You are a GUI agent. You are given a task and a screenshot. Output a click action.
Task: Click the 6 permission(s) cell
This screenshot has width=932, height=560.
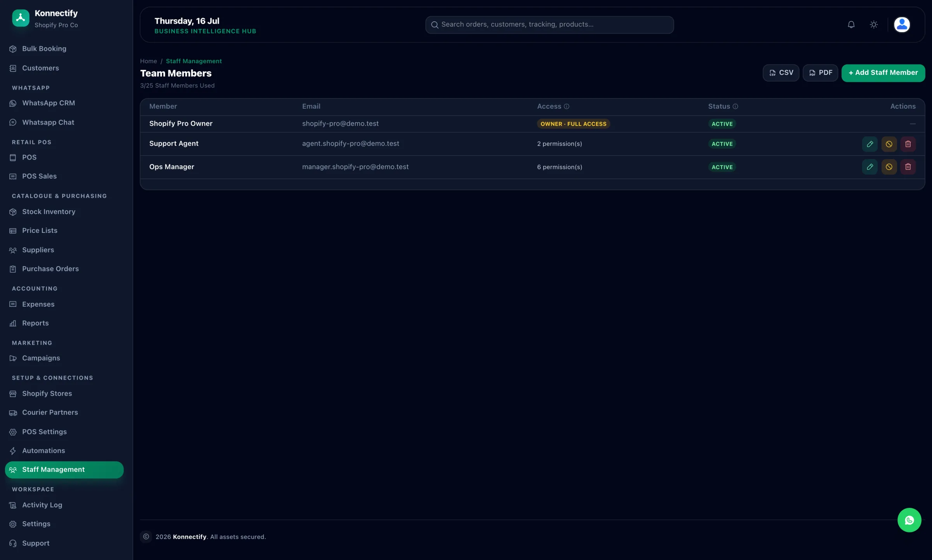pos(560,167)
